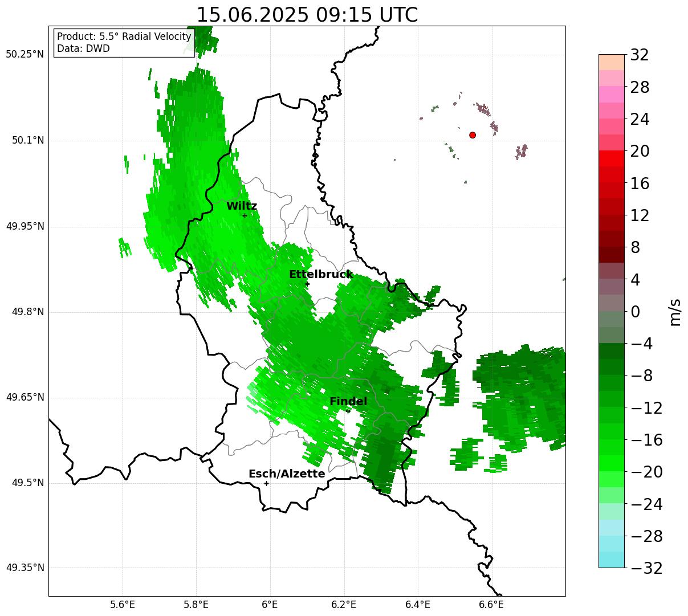
Task: Click the bright red colorbar swatch below 20
Action: click(x=612, y=158)
